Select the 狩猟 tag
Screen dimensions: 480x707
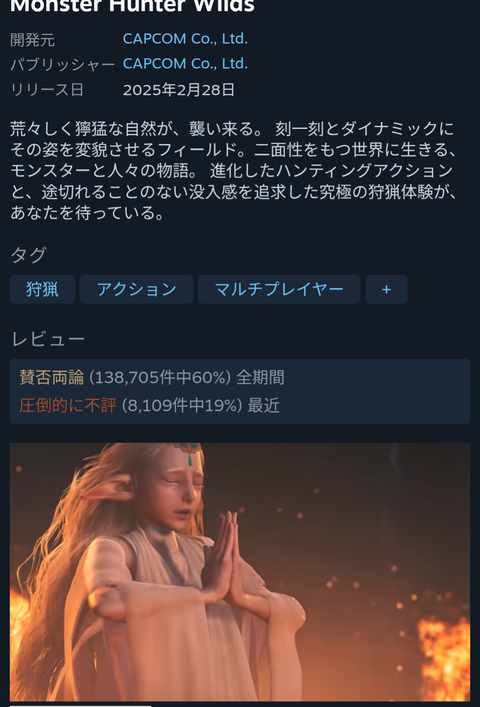(x=42, y=289)
